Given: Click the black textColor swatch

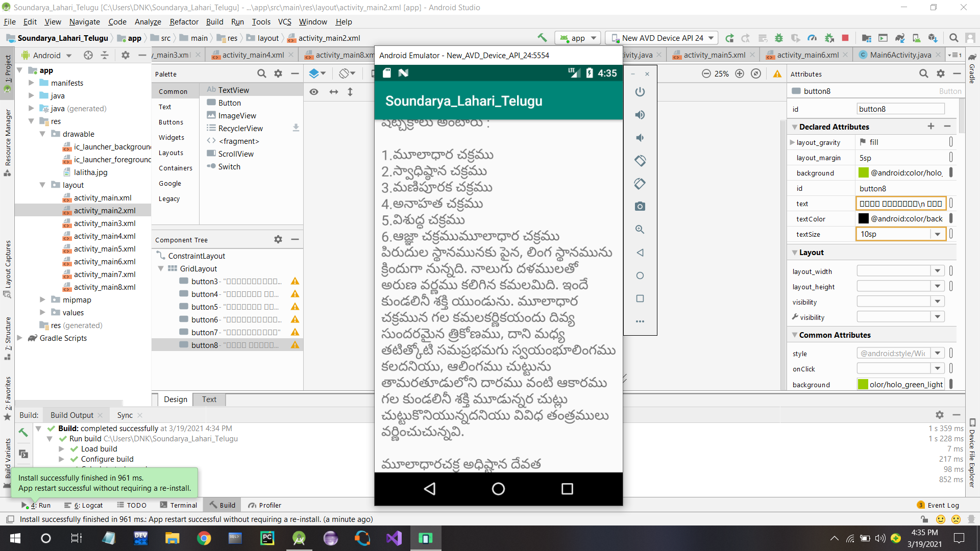Looking at the screenshot, I should tap(863, 219).
